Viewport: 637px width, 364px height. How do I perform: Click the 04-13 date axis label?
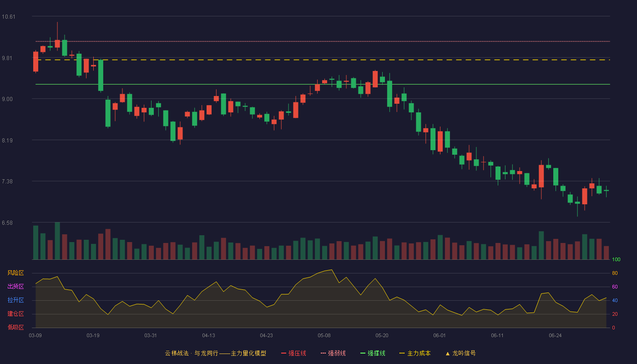click(208, 335)
